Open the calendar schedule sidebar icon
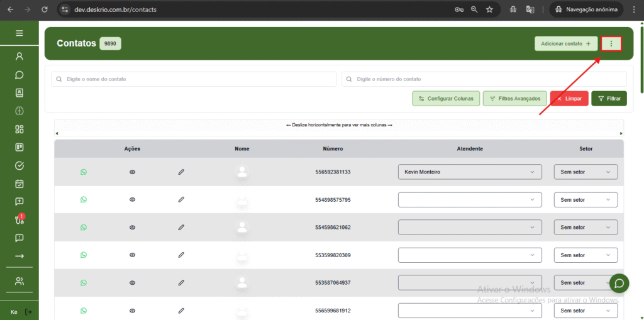 pyautogui.click(x=19, y=184)
